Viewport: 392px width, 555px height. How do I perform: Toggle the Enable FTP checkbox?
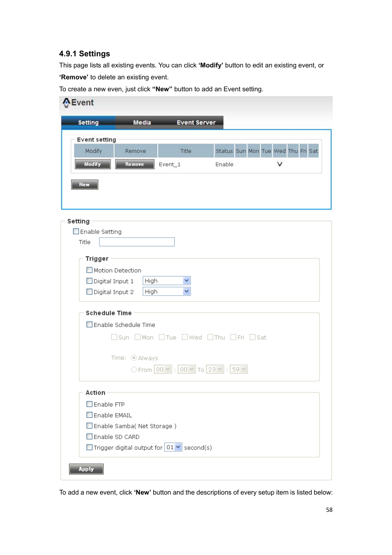pyautogui.click(x=90, y=404)
